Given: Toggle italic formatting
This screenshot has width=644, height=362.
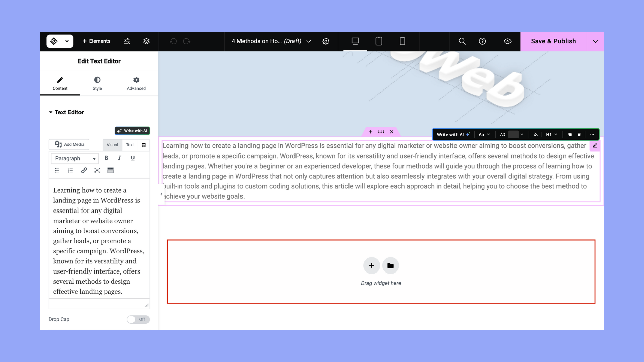Looking at the screenshot, I should [119, 158].
